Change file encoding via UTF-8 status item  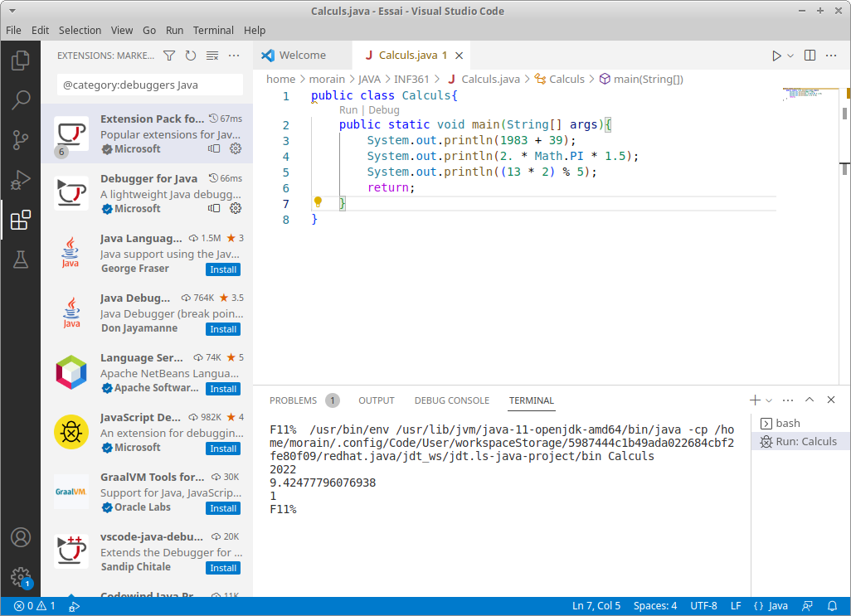pyautogui.click(x=703, y=606)
